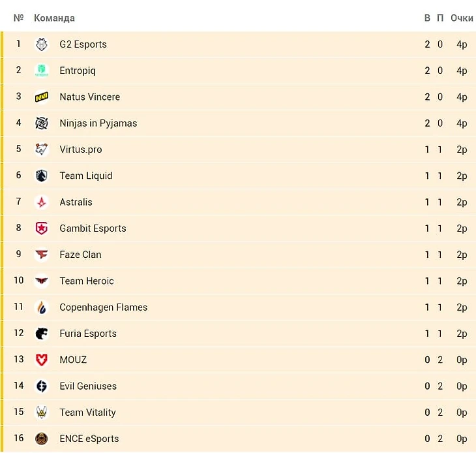Open the Copenhagen Flames team link
476x453 pixels.
[103, 307]
